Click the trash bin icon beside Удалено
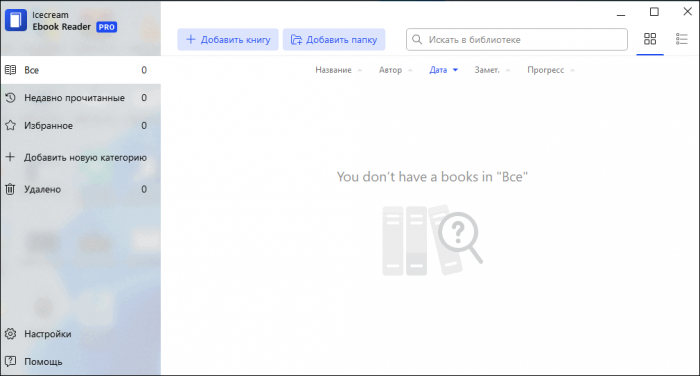The height and width of the screenshot is (376, 700). 10,189
